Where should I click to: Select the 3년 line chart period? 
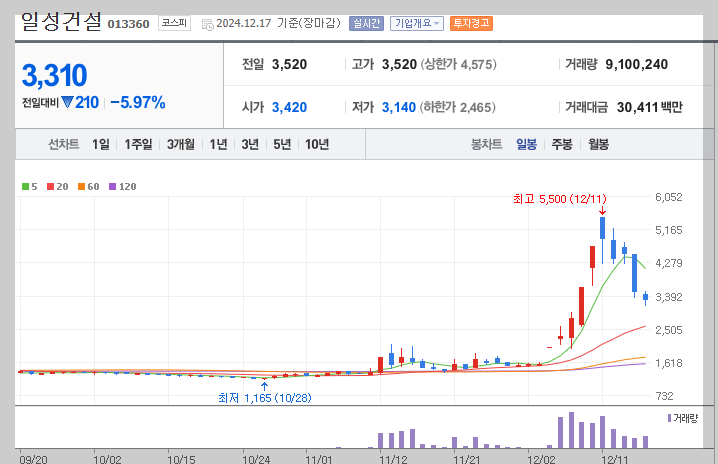(x=250, y=144)
